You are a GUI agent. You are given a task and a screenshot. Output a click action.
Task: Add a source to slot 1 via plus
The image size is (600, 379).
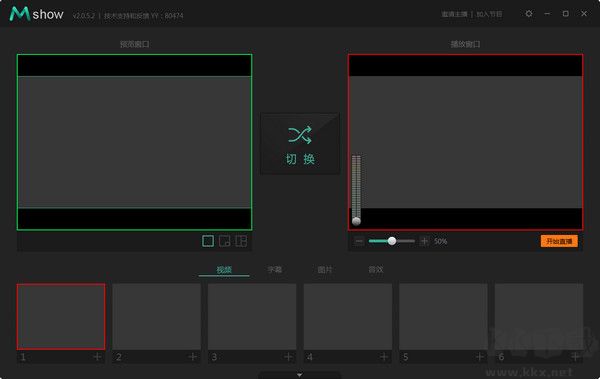pos(97,357)
